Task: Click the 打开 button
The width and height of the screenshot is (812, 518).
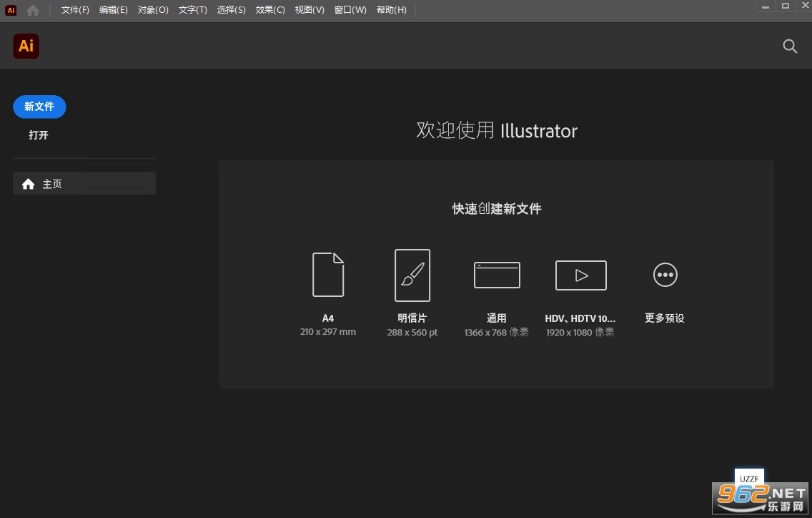Action: click(39, 135)
